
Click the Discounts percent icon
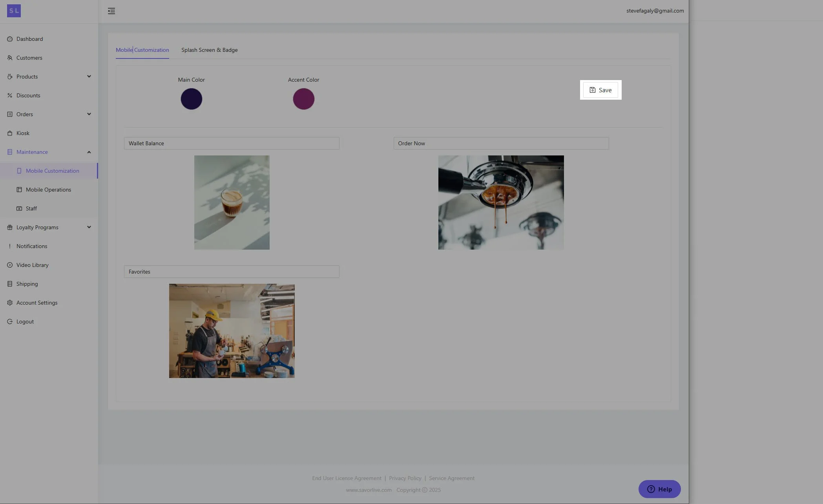point(10,95)
